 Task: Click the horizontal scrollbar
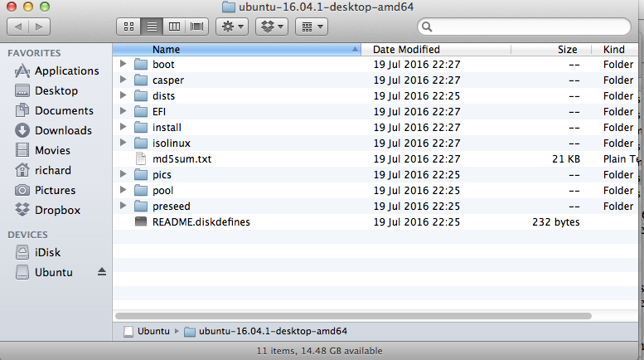click(x=353, y=316)
